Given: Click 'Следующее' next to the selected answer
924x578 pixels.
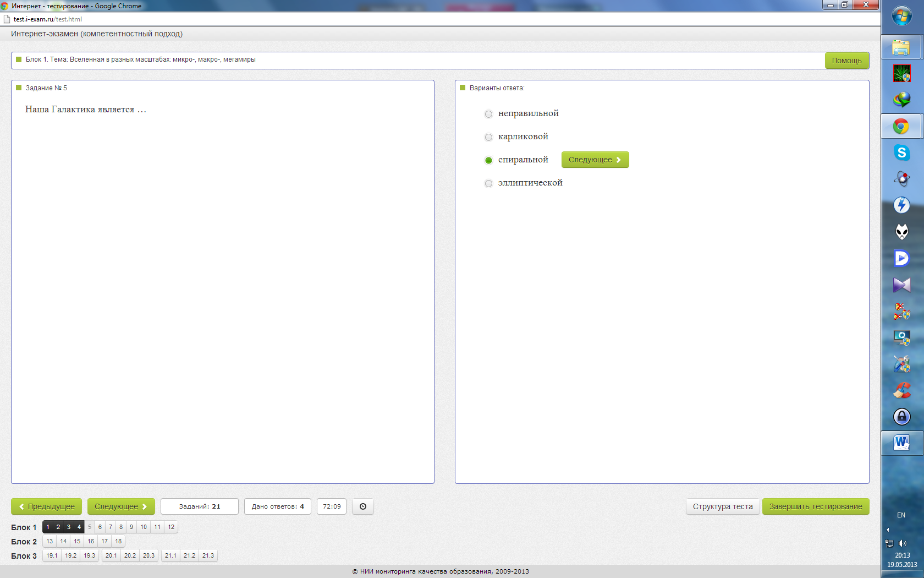Looking at the screenshot, I should (595, 160).
